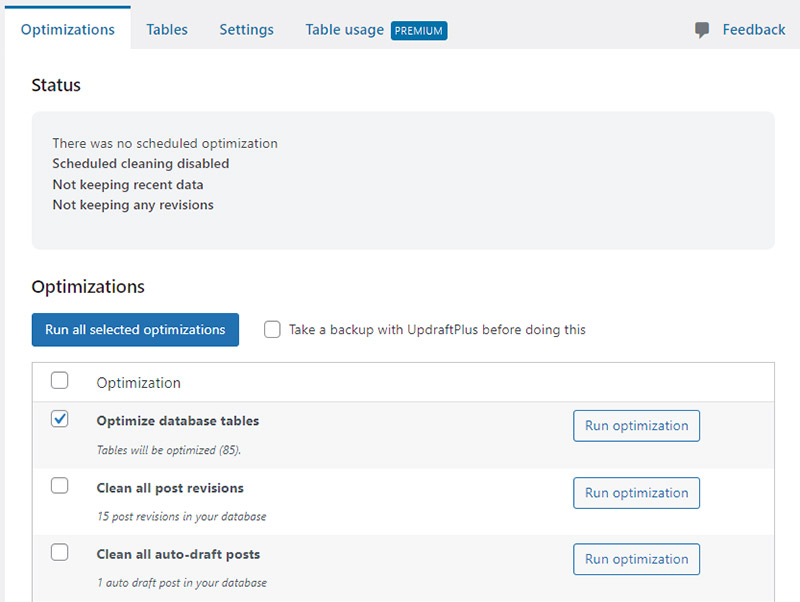Switch to the Tables tab
The image size is (800, 602).
click(166, 29)
